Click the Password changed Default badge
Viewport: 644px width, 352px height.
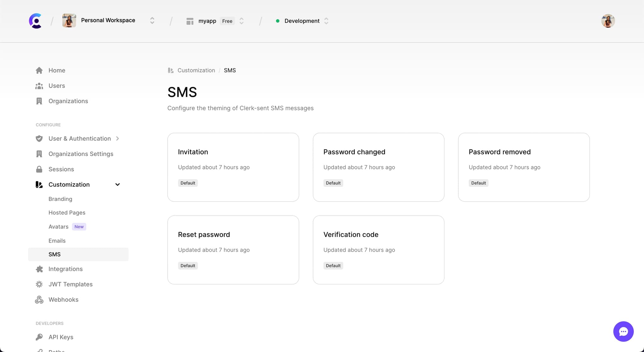tap(333, 182)
